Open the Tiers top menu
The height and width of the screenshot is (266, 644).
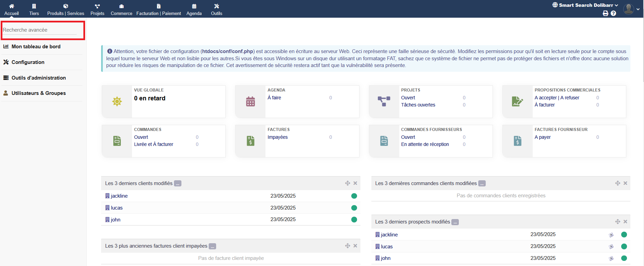[x=34, y=9]
